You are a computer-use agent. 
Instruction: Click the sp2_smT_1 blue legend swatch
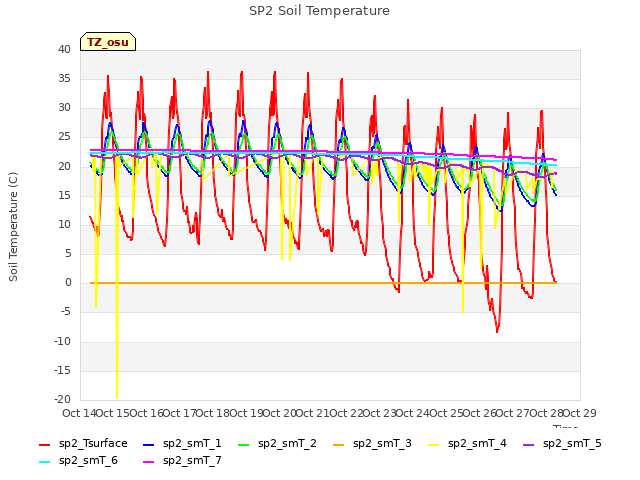pos(149,444)
